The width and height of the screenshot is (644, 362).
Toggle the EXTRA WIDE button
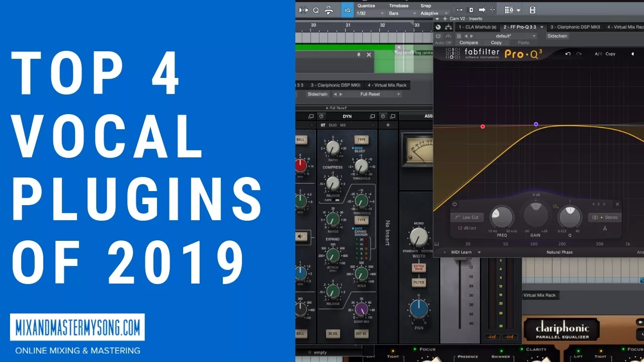click(x=419, y=268)
